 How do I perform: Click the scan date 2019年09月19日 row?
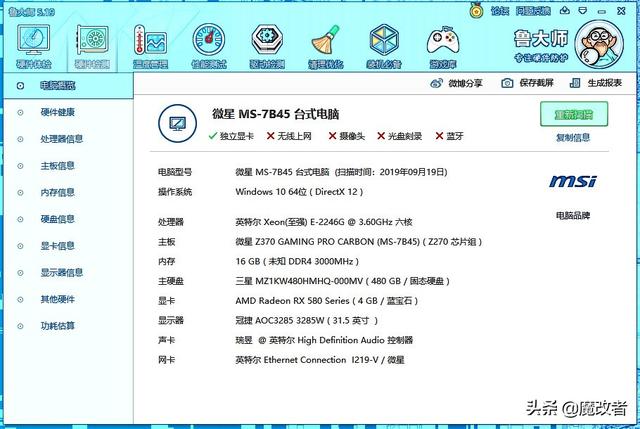click(341, 172)
